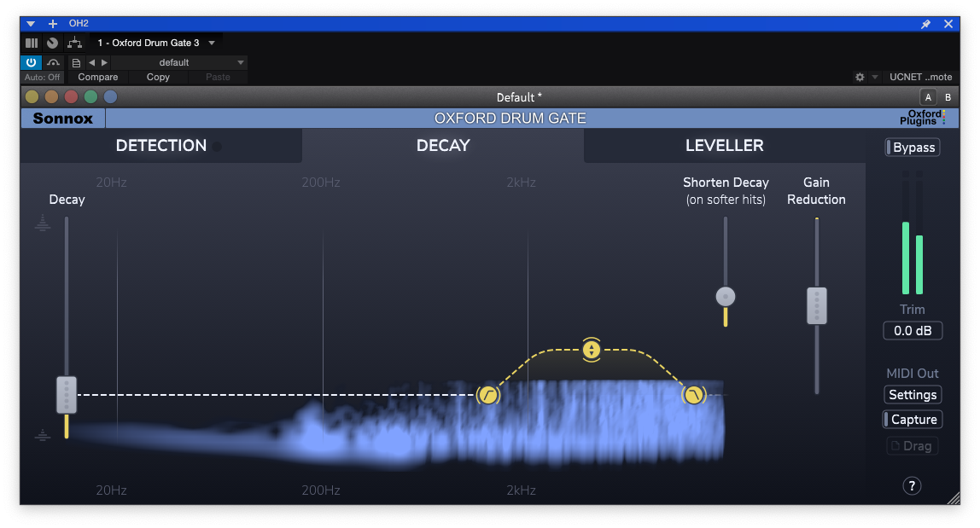Click the greyed Paste button
Image resolution: width=980 pixels, height=528 pixels.
[218, 77]
